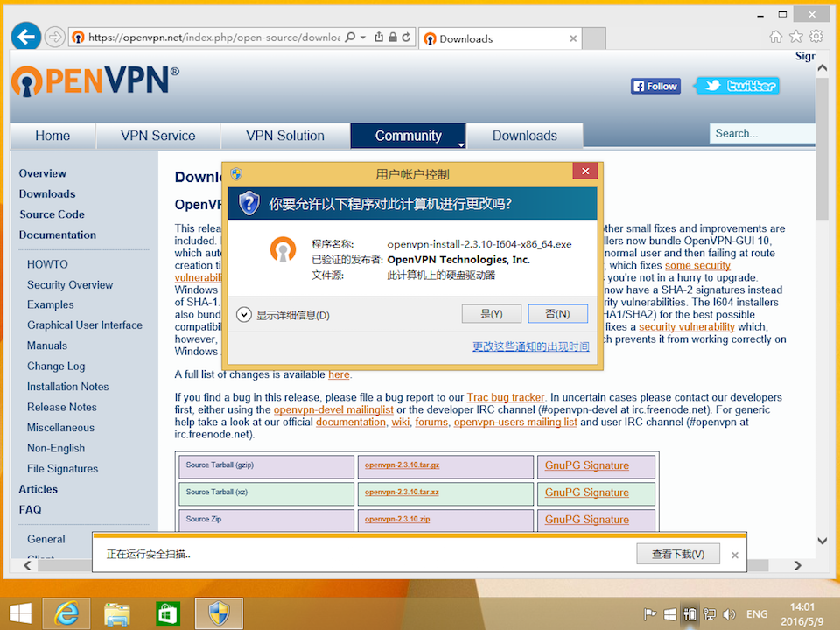Open Internet Explorer from the taskbar
Viewport: 840px width, 630px height.
click(66, 613)
